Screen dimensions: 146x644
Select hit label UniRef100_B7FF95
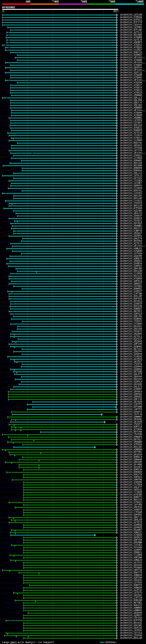click(131, 620)
